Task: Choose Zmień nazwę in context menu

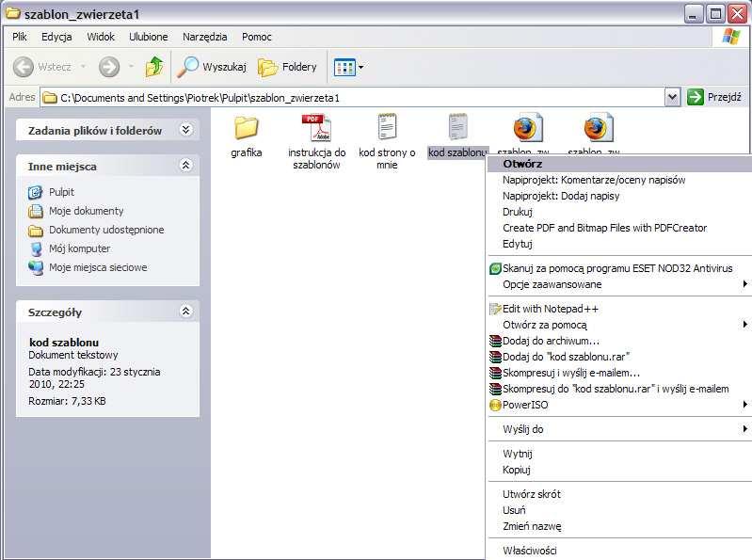Action: (x=619, y=526)
